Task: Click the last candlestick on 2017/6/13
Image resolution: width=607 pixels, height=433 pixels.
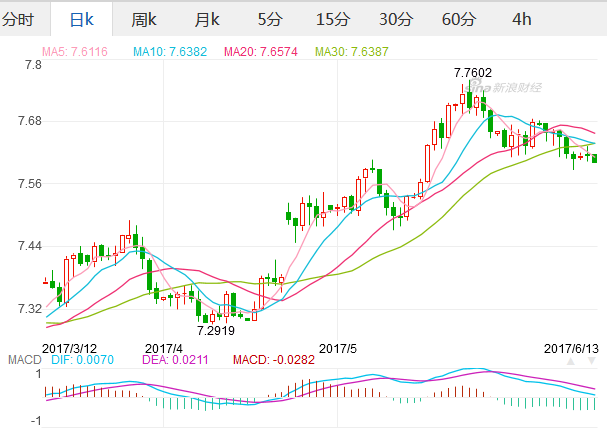Action: pyautogui.click(x=594, y=158)
